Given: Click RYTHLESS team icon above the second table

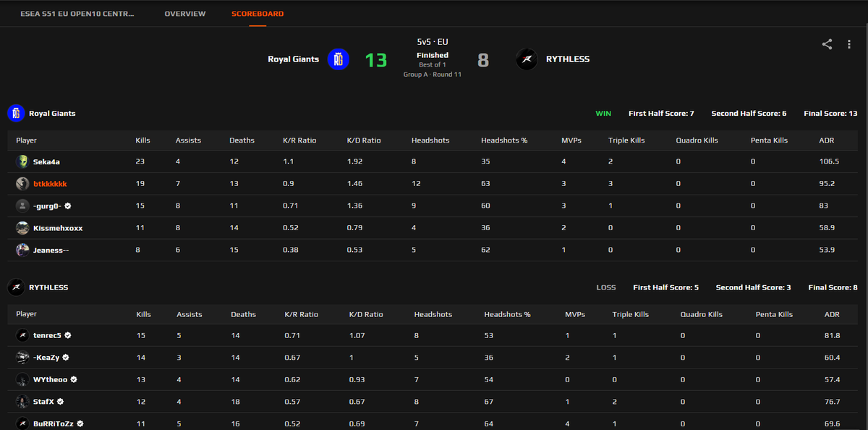Looking at the screenshot, I should tap(16, 287).
